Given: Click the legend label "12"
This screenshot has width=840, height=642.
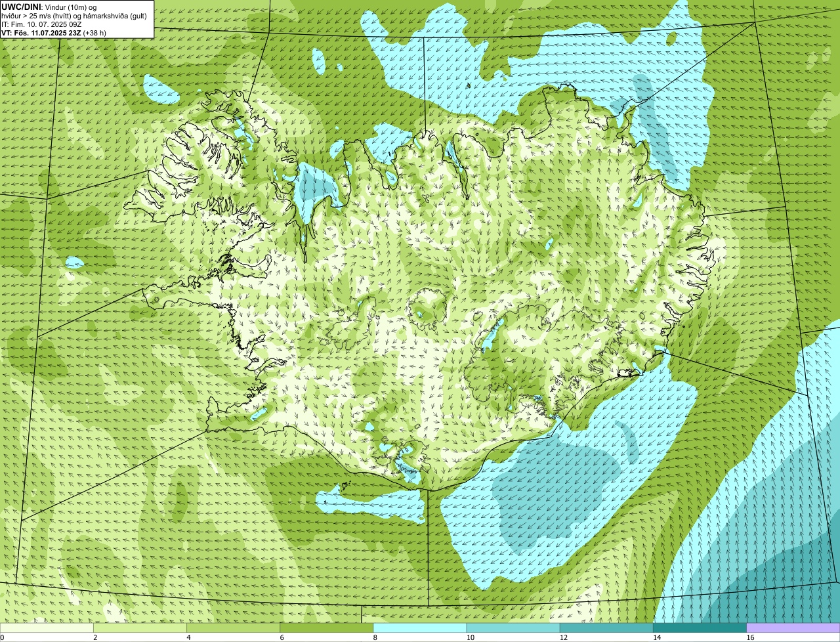Looking at the screenshot, I should [564, 637].
